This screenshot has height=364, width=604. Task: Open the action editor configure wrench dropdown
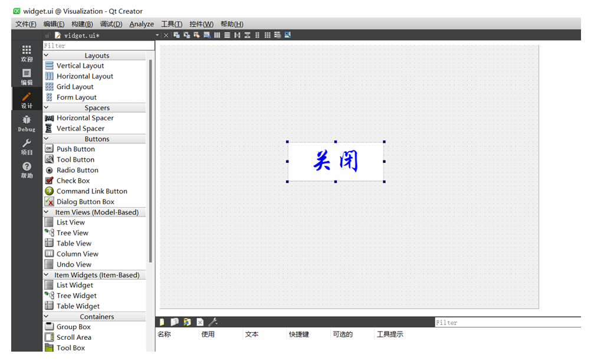pos(213,322)
